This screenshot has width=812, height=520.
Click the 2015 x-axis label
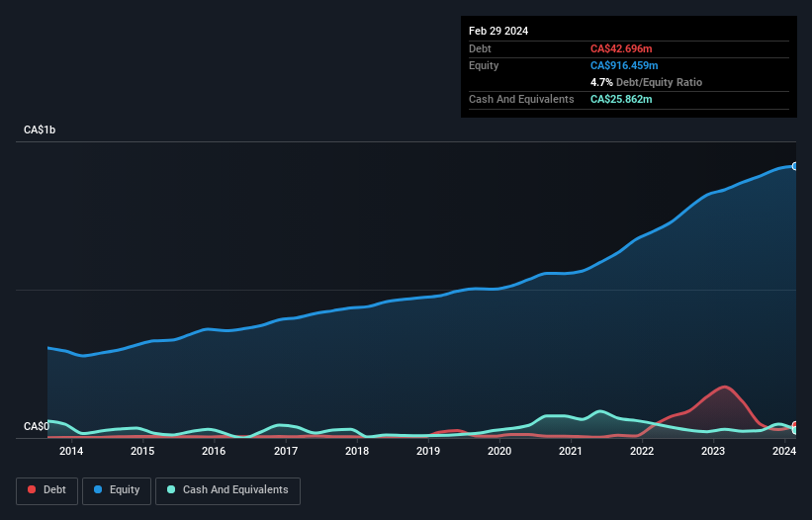tap(142, 451)
